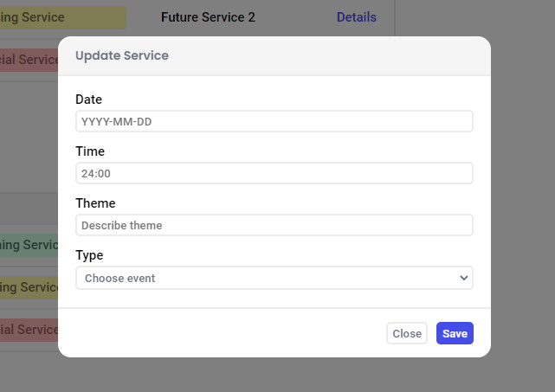Click the bottom red Service badge
This screenshot has width=555, height=392.
tap(29, 329)
